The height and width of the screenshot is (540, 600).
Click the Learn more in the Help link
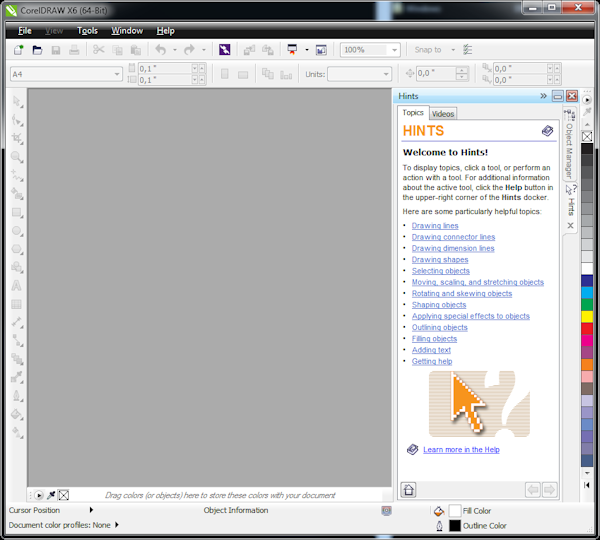point(461,450)
